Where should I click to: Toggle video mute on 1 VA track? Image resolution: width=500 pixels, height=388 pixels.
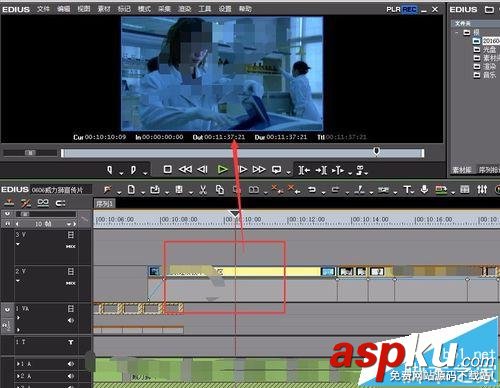pyautogui.click(x=7, y=309)
